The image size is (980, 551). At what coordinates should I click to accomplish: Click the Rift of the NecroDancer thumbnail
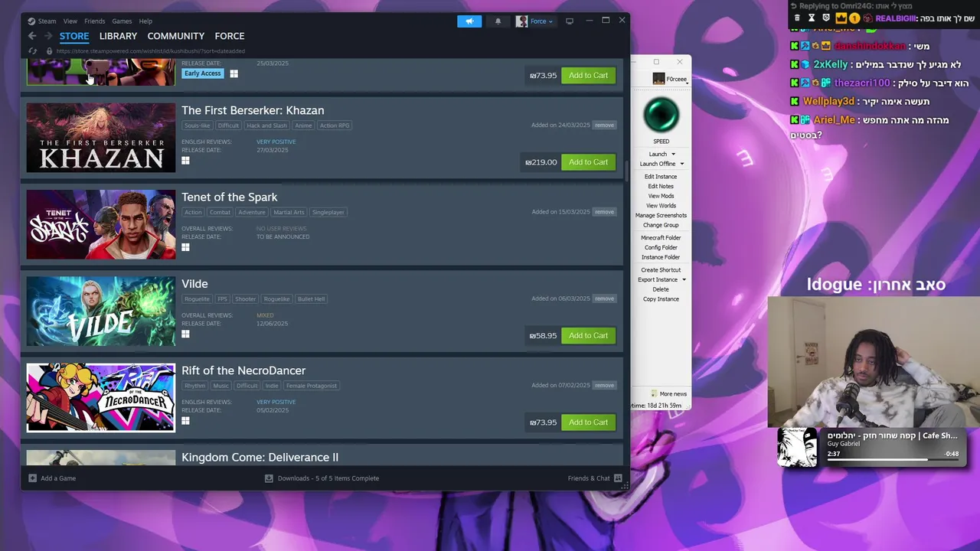(x=101, y=398)
